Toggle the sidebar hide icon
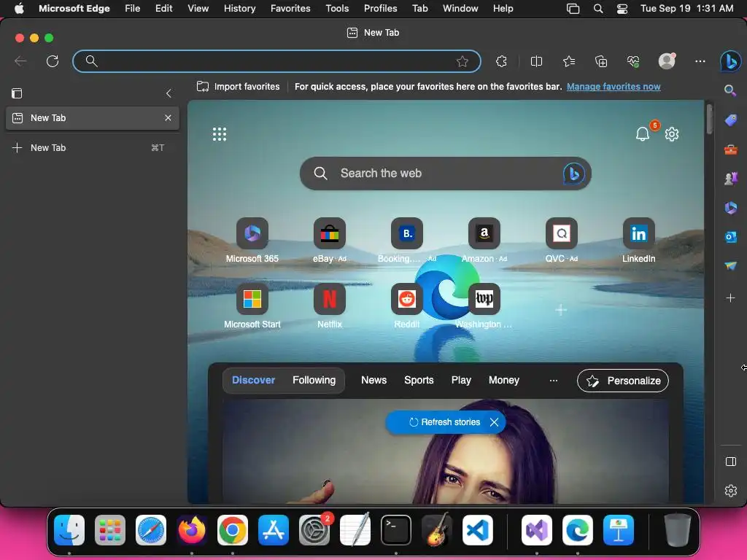Screen dimensions: 747x560 click(x=731, y=462)
